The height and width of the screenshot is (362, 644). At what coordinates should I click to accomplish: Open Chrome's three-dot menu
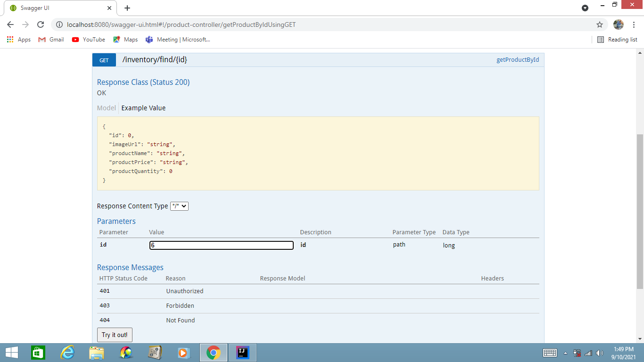(x=633, y=24)
